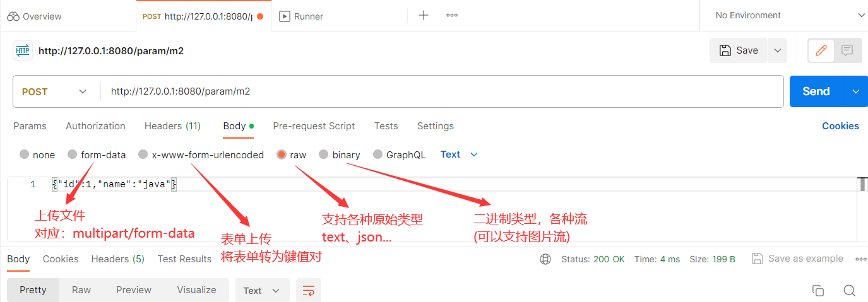Switch to Pretty response view

33,290
